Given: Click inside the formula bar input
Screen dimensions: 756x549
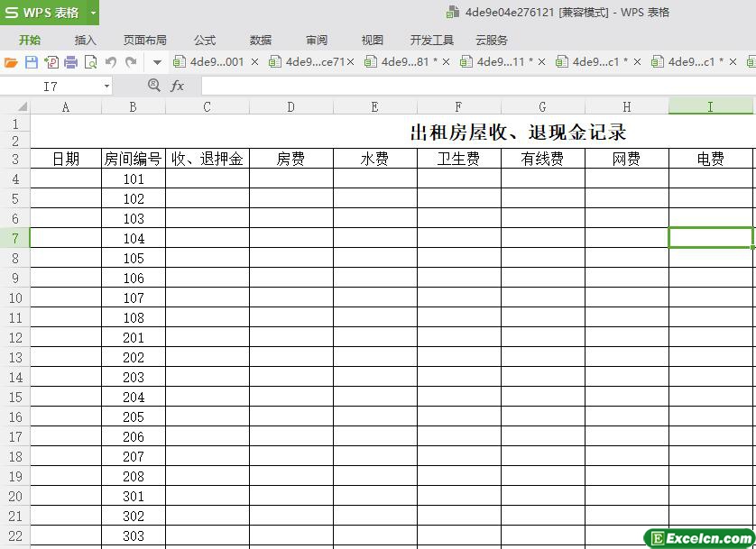Looking at the screenshot, I should (x=478, y=87).
